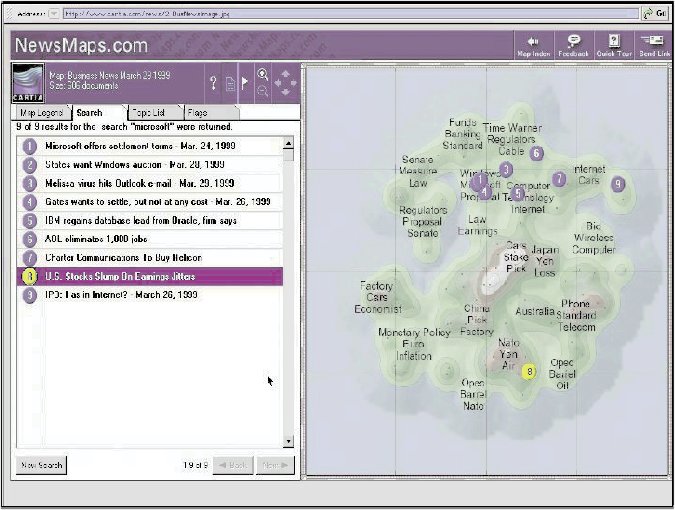Click number 4 badge in results list

point(29,202)
